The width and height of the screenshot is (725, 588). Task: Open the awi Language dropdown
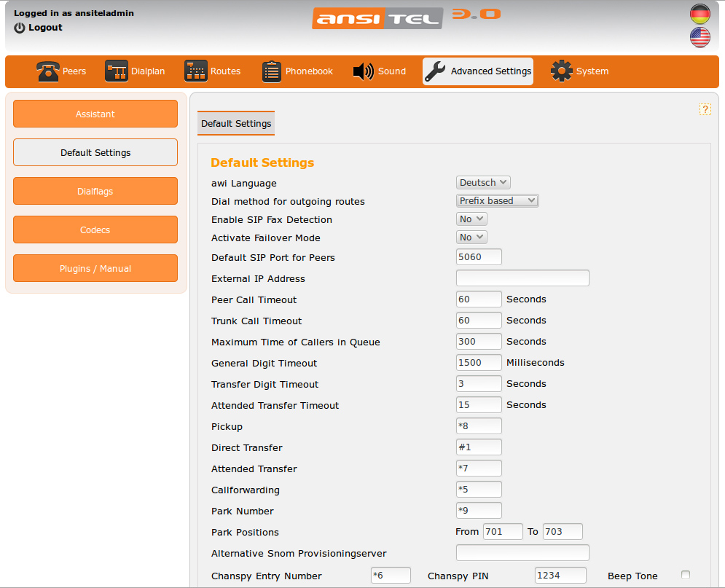coord(483,183)
